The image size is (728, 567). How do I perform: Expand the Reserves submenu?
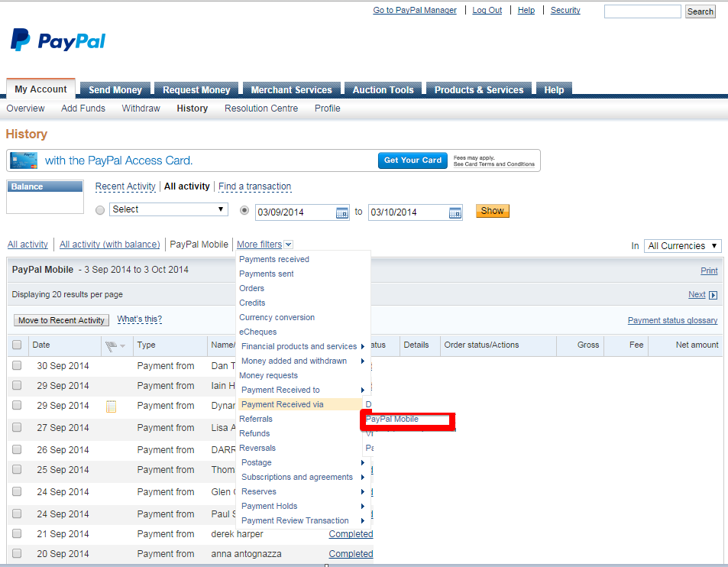click(x=363, y=491)
